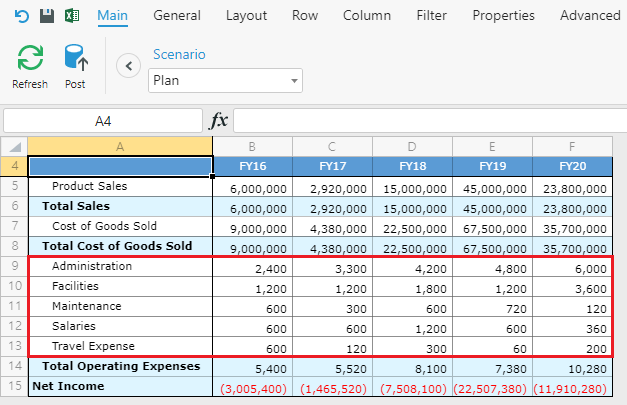Screen dimensions: 627x405
Task: Click the Post database icon
Action: click(x=76, y=58)
